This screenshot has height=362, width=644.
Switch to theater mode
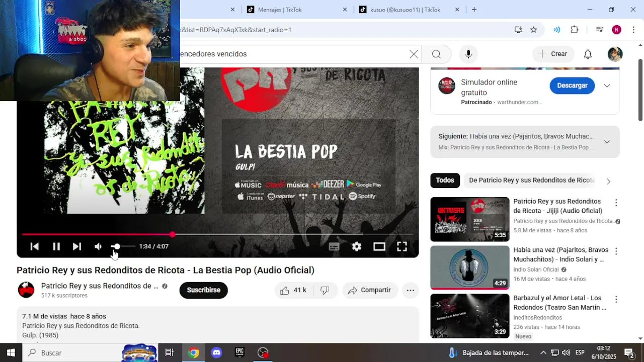click(379, 246)
